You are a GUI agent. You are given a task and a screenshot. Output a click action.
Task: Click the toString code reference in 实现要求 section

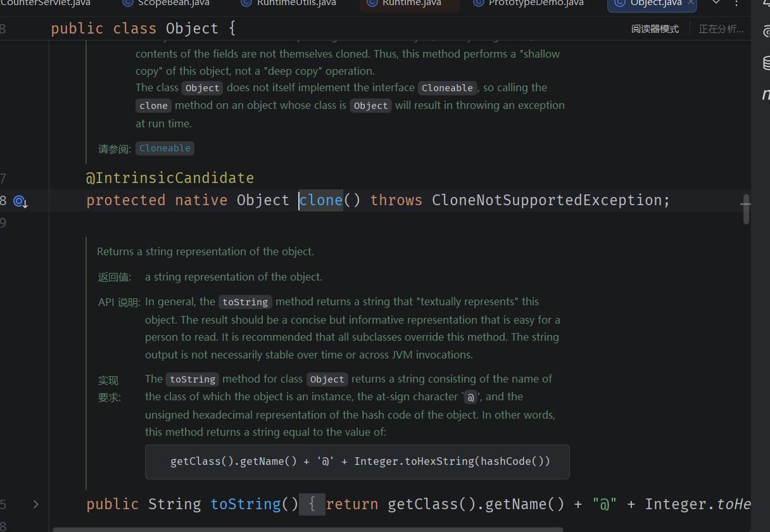click(192, 379)
